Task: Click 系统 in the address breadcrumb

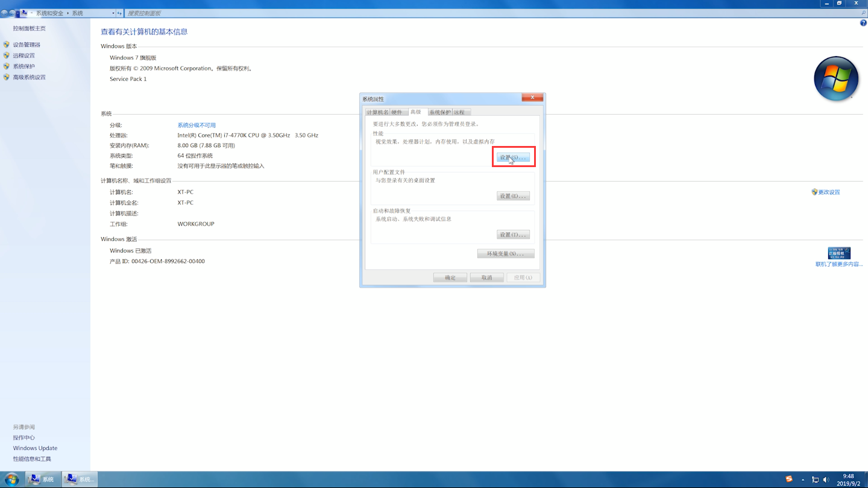Action: click(78, 13)
